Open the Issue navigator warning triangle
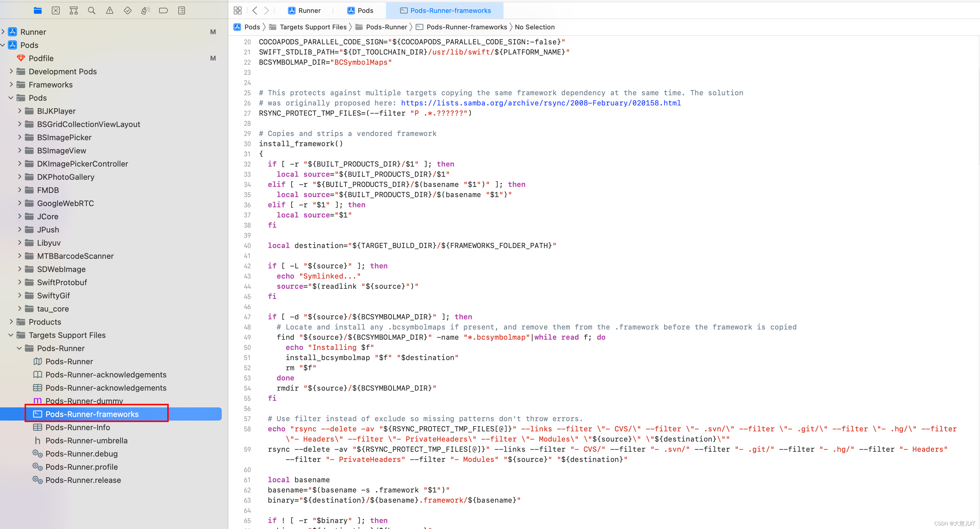Viewport: 980px width, 529px height. point(109,10)
